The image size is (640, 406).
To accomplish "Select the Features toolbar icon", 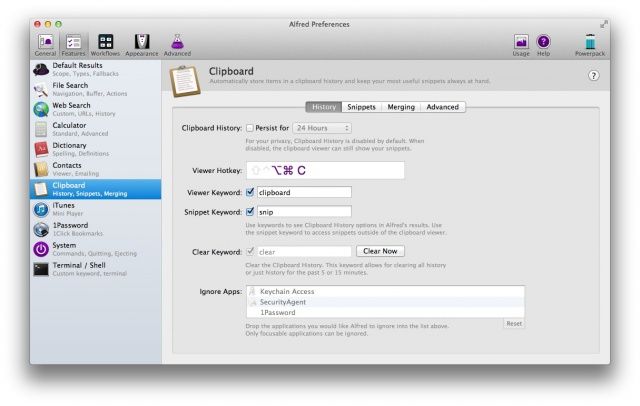I will pyautogui.click(x=73, y=45).
